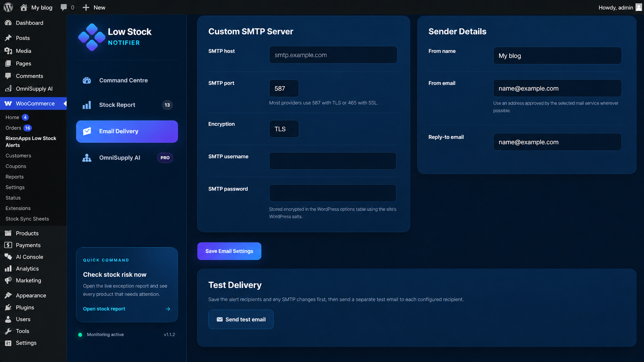Viewport: 644px width, 362px height.
Task: Follow the Open stock report link
Action: (104, 309)
